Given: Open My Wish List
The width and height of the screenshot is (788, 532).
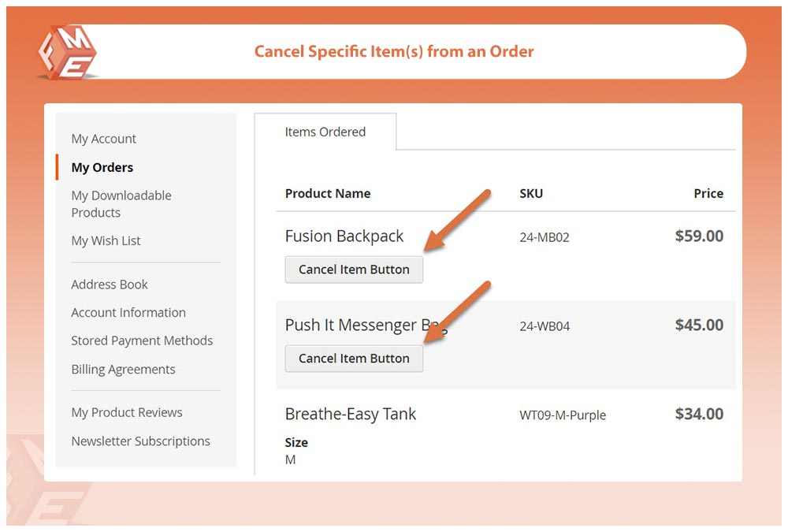Looking at the screenshot, I should coord(106,240).
